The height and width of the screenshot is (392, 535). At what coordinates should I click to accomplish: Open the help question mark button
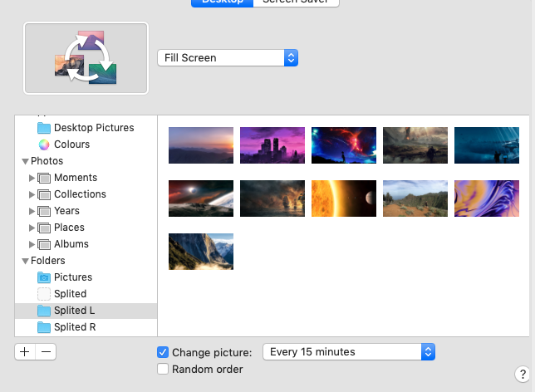523,375
